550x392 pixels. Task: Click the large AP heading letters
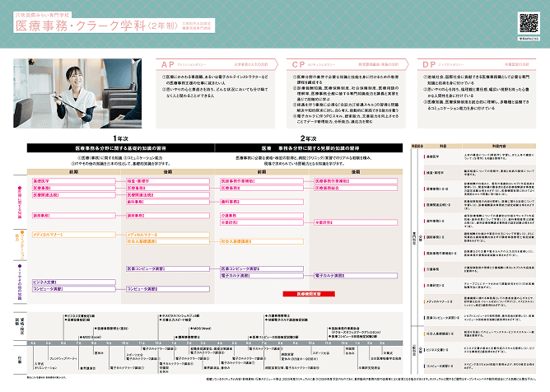[168, 63]
